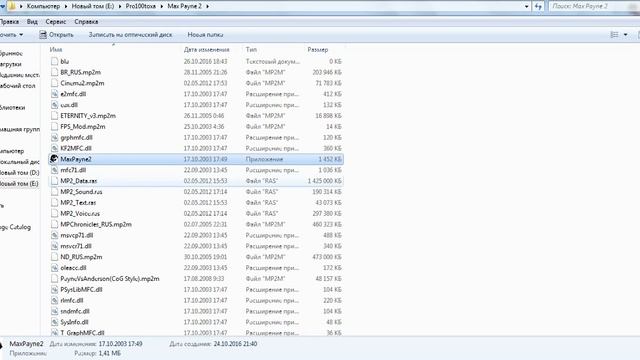
Task: Select the ETERNITY_v3.mp2m file name
Action: (x=88, y=116)
